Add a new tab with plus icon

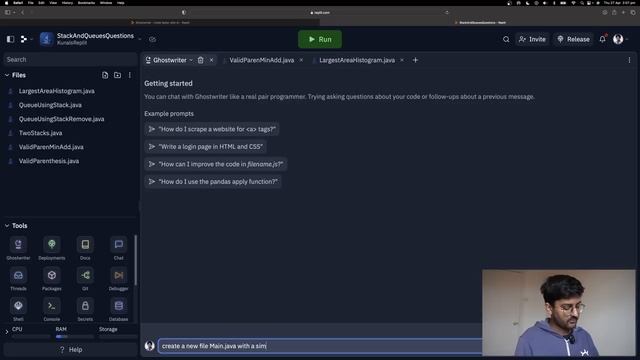click(415, 60)
